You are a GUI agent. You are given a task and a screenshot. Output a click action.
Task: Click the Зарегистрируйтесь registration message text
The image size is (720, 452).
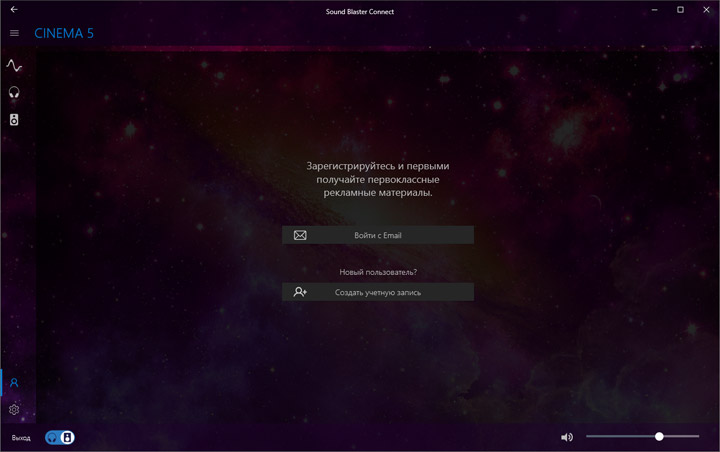click(378, 179)
